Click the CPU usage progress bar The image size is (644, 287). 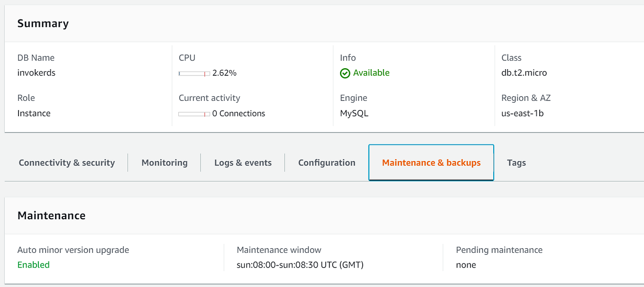click(x=194, y=73)
